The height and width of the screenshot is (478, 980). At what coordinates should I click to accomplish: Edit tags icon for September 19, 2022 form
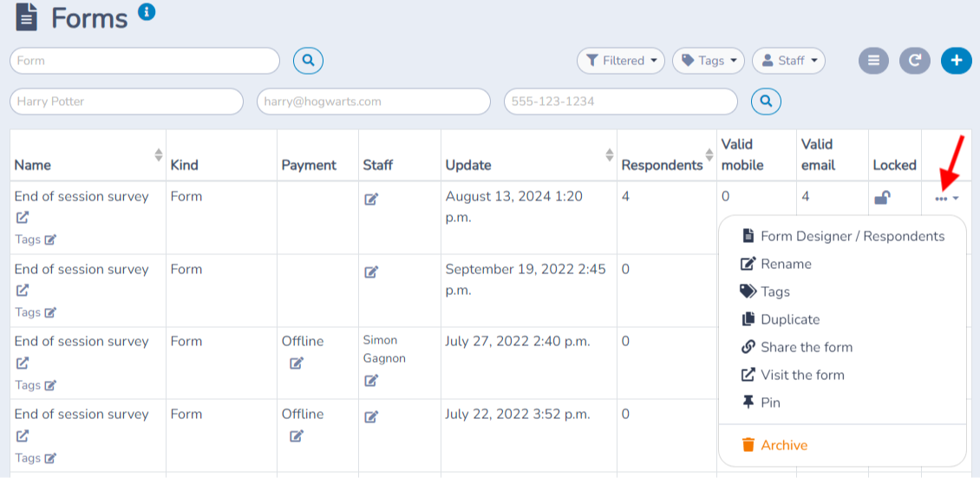(x=50, y=311)
